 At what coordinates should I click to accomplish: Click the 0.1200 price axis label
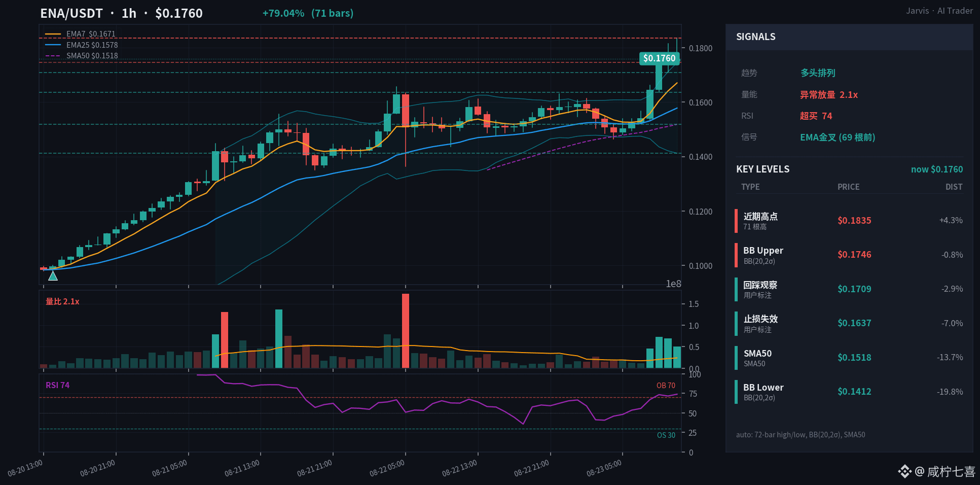pos(701,212)
